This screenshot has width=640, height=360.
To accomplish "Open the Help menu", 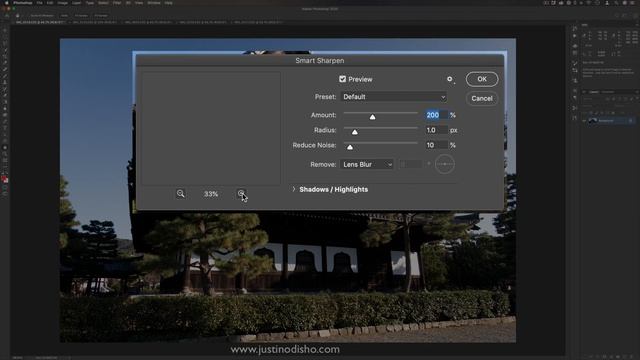I will click(x=168, y=2).
